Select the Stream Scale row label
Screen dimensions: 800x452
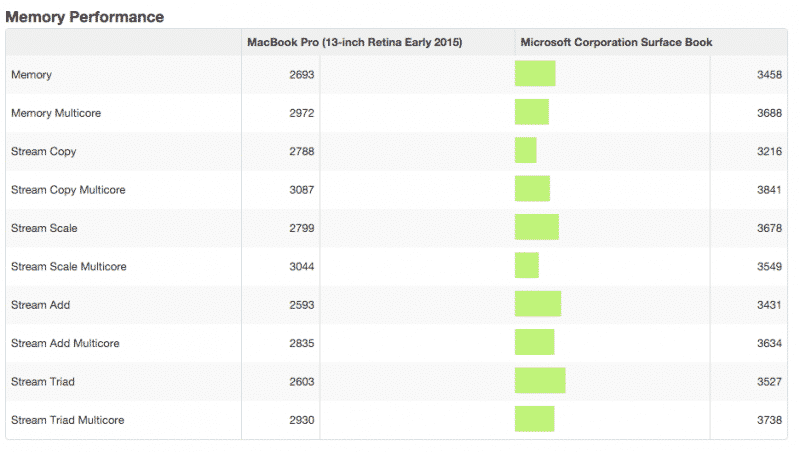[44, 228]
